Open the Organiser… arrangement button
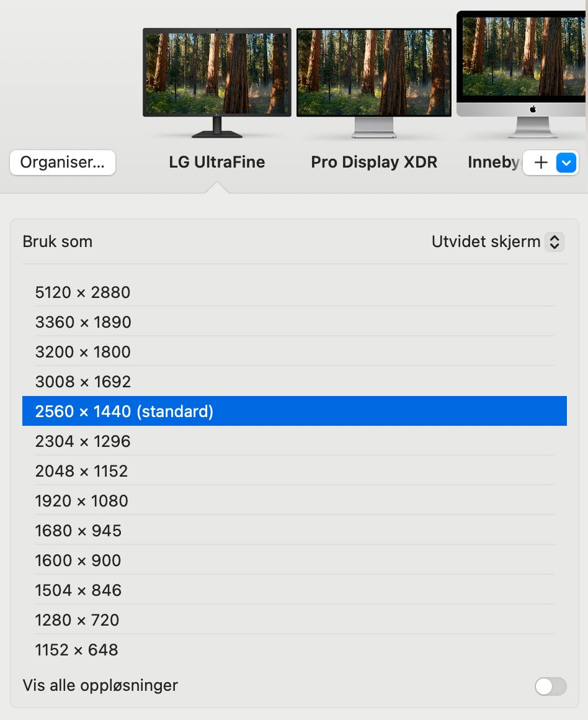588x720 pixels. [x=63, y=162]
